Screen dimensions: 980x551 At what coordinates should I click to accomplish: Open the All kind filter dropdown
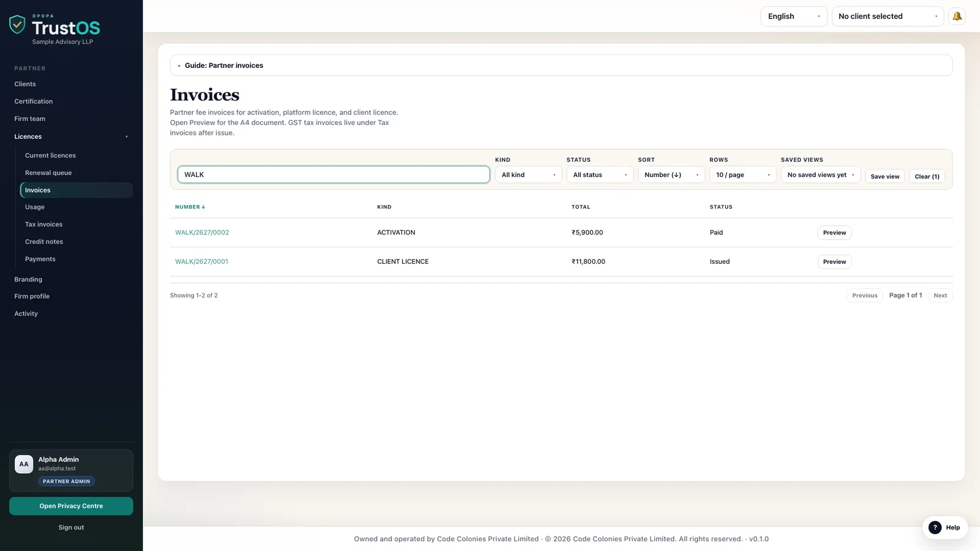[529, 175]
